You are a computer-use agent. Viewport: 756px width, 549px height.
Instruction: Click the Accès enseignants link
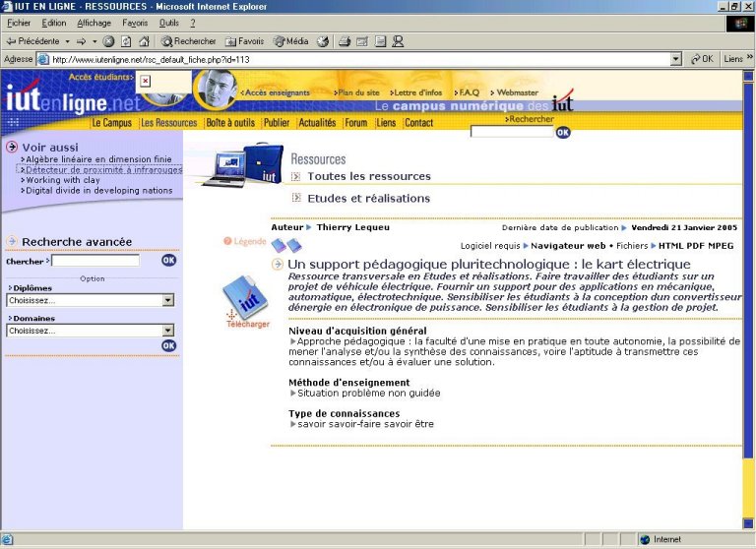click(x=276, y=92)
